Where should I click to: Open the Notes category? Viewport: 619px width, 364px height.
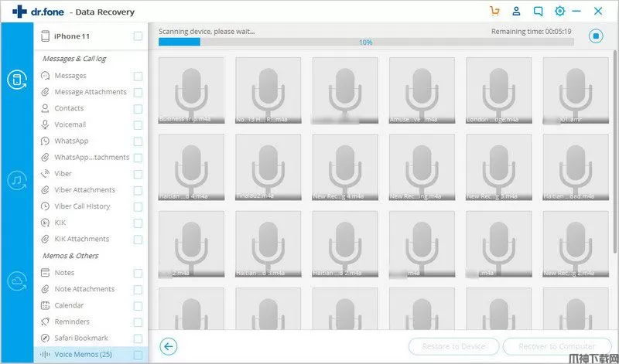point(64,273)
